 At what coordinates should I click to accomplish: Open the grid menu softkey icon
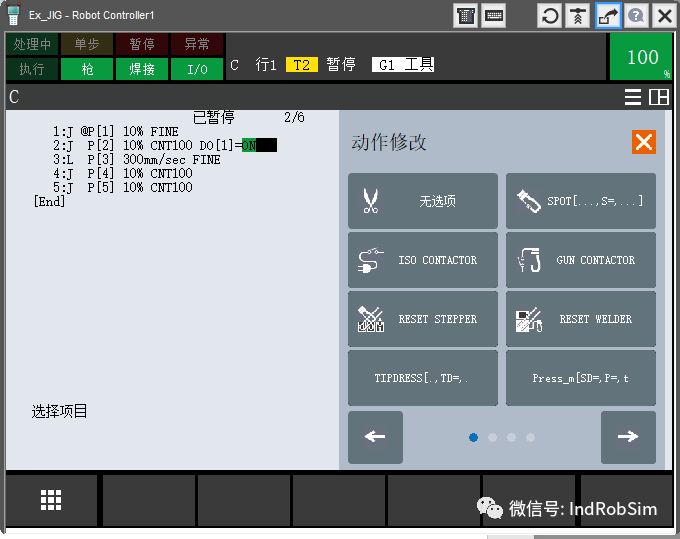pyautogui.click(x=51, y=500)
